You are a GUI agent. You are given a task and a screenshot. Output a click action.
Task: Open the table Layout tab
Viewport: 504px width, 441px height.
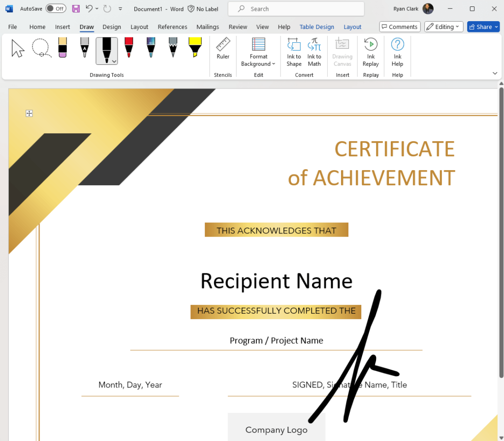point(352,27)
